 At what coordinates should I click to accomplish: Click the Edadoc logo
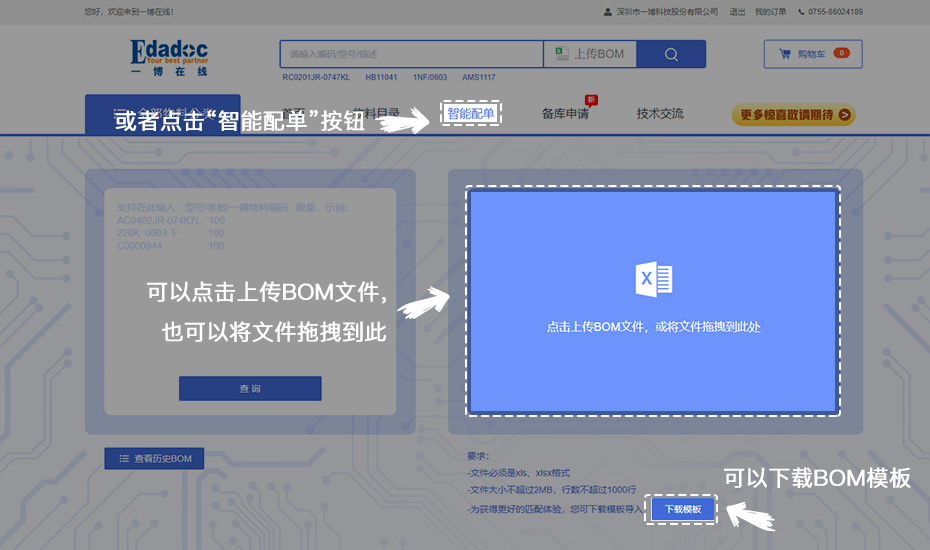click(x=169, y=58)
